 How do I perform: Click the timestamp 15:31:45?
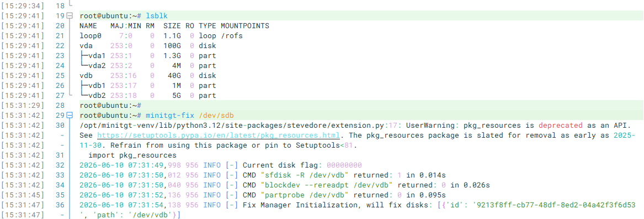pyautogui.click(x=23, y=195)
